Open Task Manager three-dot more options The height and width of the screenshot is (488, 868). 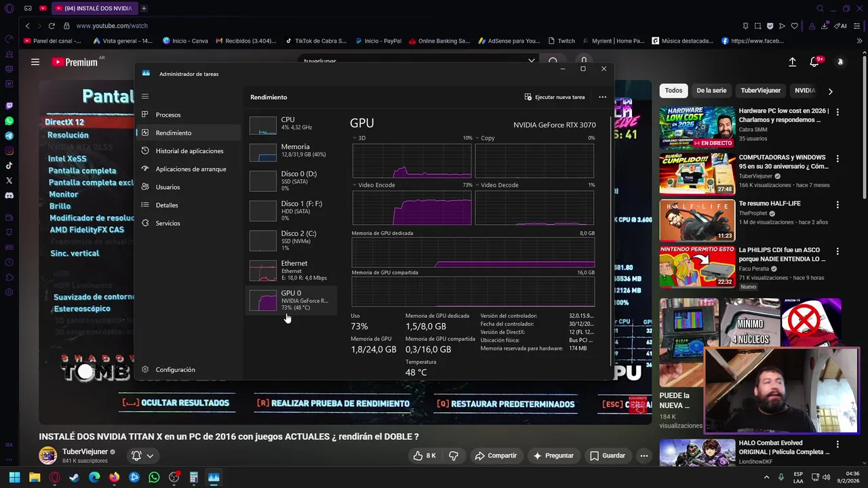(x=602, y=97)
